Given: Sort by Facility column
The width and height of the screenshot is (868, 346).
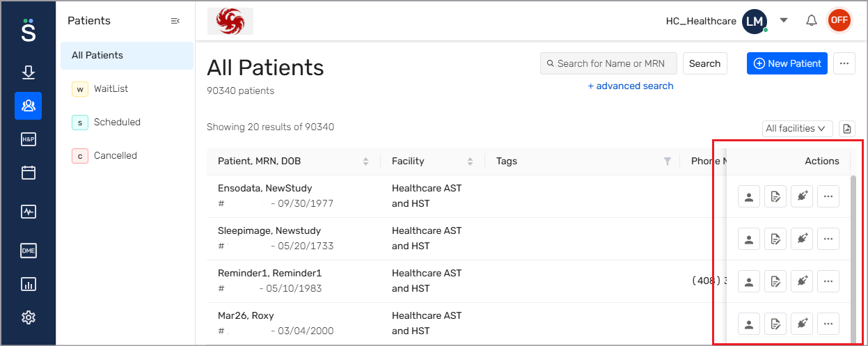Looking at the screenshot, I should (470, 162).
